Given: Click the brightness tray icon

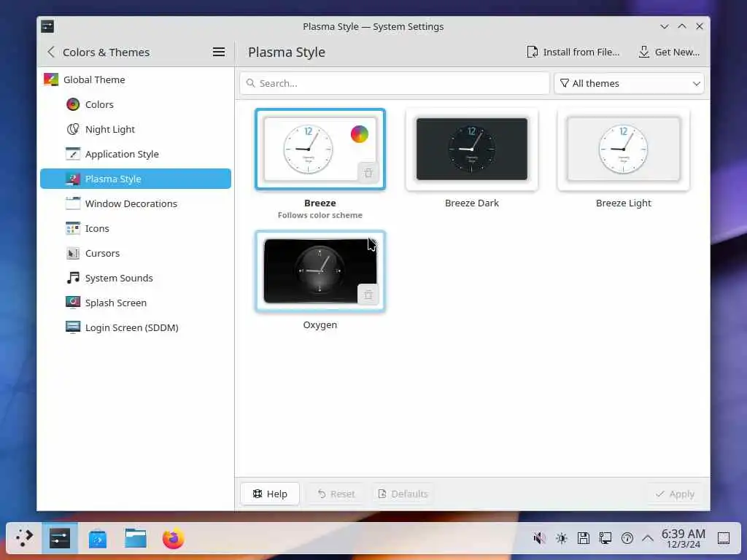Looking at the screenshot, I should tap(561, 539).
